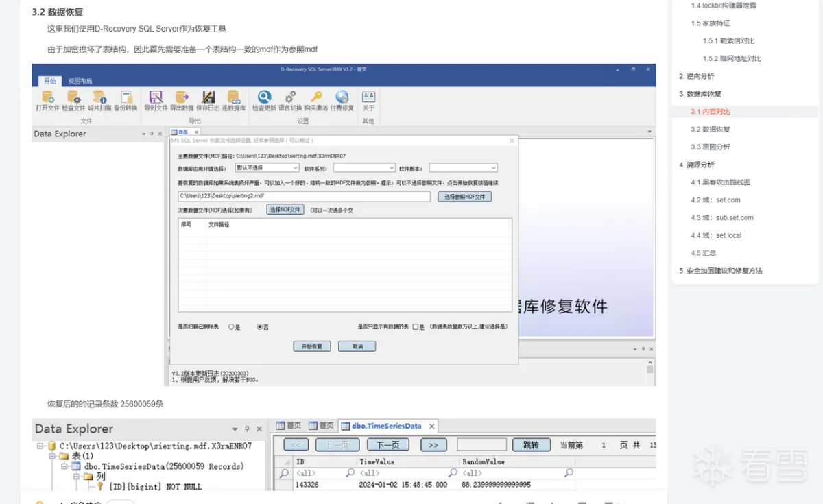Viewport: 823px width, 504px height.
Task: Click the >> last page button
Action: pos(433,445)
